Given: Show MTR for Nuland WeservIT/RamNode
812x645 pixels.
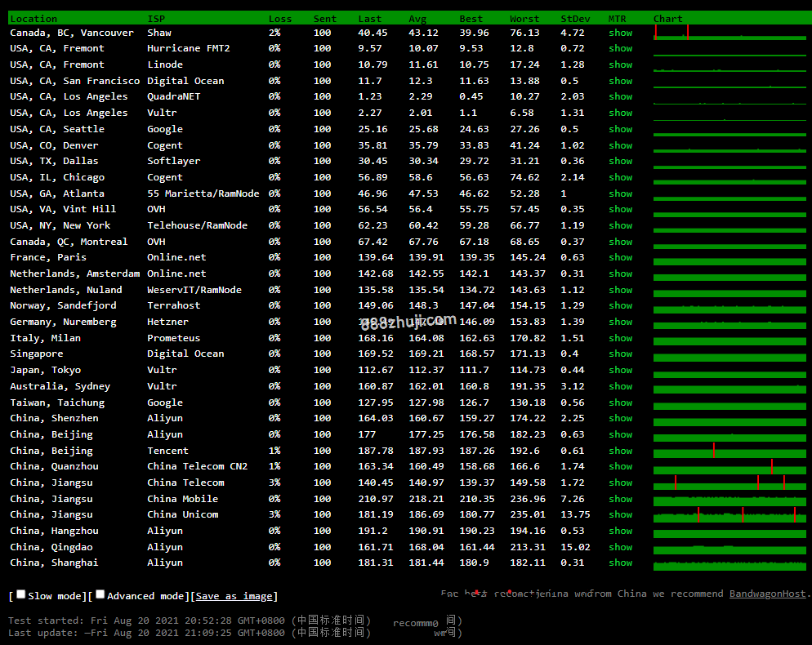Looking at the screenshot, I should [620, 290].
